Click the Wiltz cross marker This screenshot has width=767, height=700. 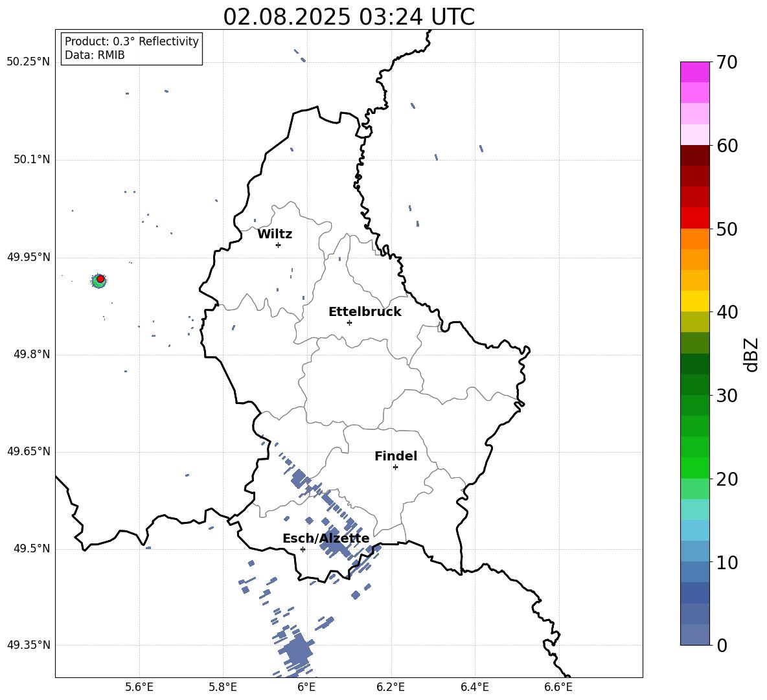pos(278,245)
